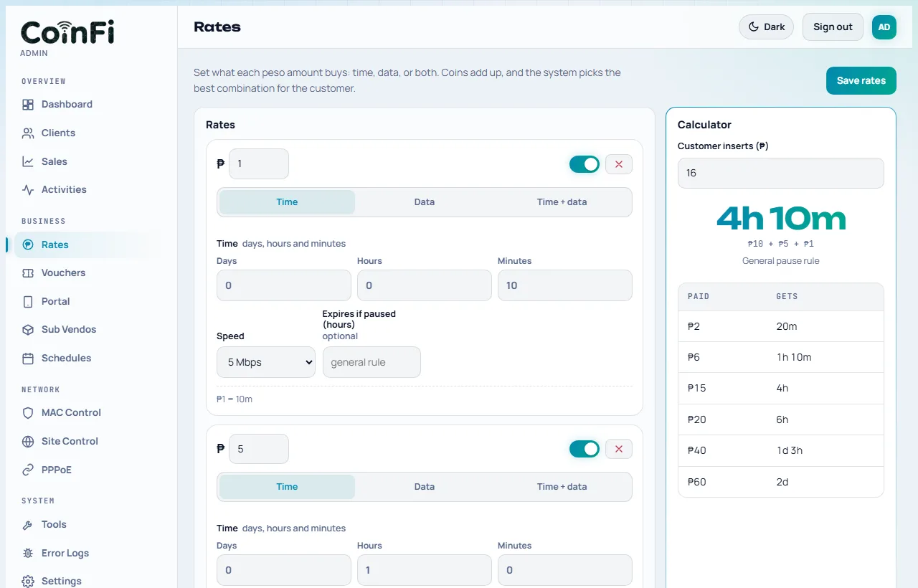Click the moon icon in Dark button
Screen dimensions: 918x588
coord(754,27)
